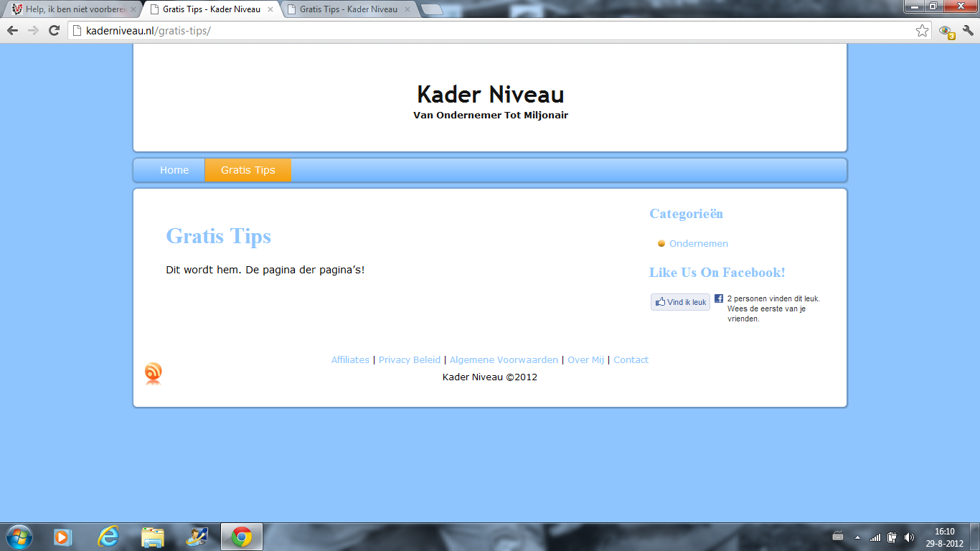The image size is (980, 551).
Task: Reload the page with the refresh icon
Action: tap(54, 30)
